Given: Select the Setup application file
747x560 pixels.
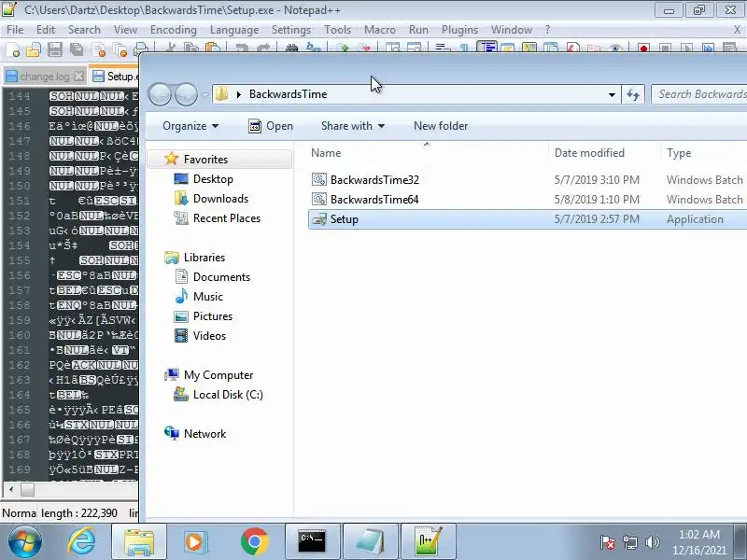Looking at the screenshot, I should [528, 219].
